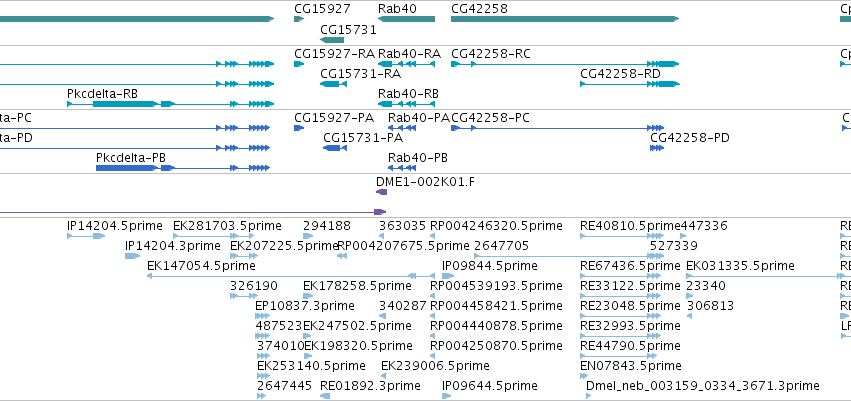The height and width of the screenshot is (401, 851).
Task: Click feature 374010
Action: coord(281,346)
